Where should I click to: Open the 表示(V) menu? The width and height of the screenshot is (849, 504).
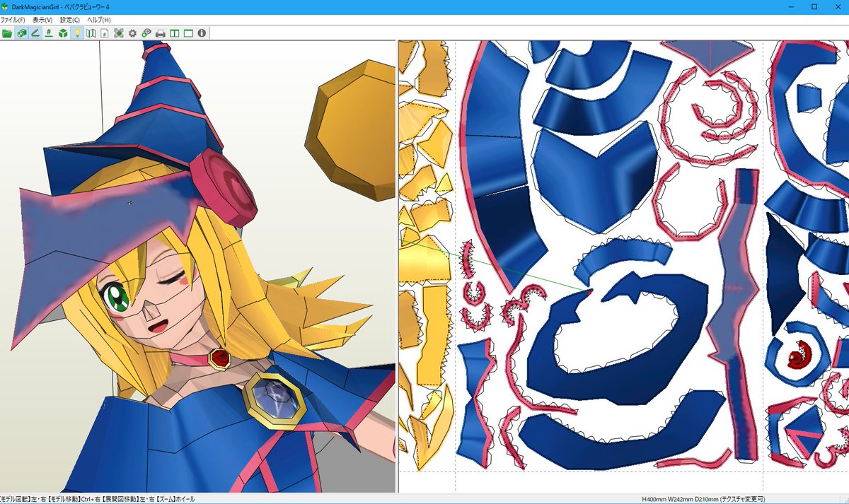[x=42, y=20]
